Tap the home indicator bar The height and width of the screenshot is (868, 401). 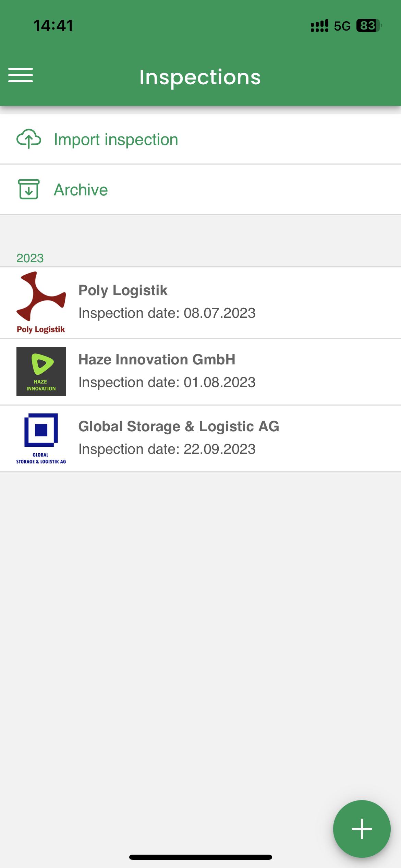200,857
